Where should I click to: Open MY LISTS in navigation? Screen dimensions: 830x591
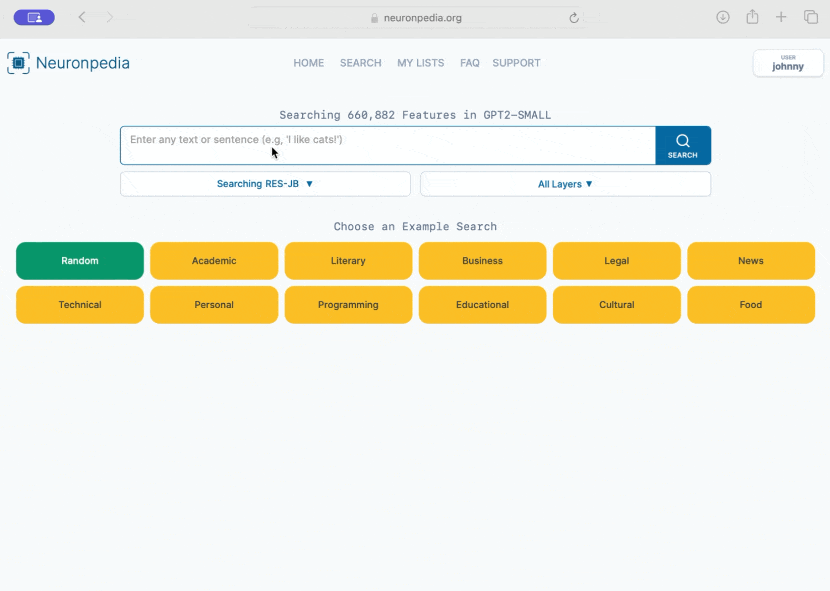pos(421,63)
